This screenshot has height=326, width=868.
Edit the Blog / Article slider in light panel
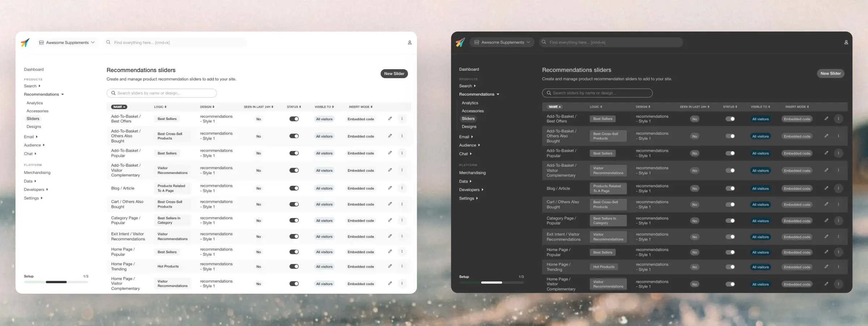(390, 188)
